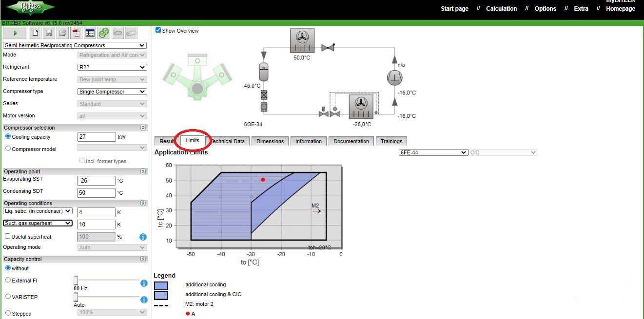644x319 pixels.
Task: Open the Documentation tab
Action: (351, 141)
